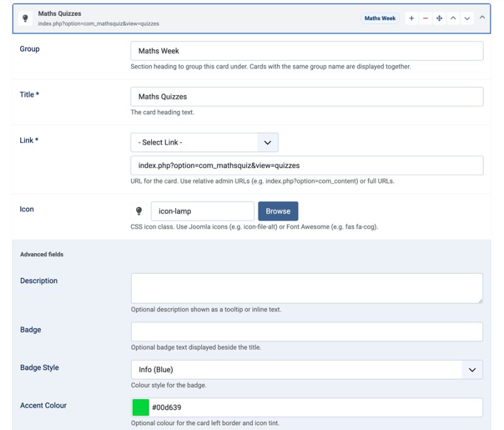
Task: Click the lamp icon in the card header
Action: tap(25, 18)
